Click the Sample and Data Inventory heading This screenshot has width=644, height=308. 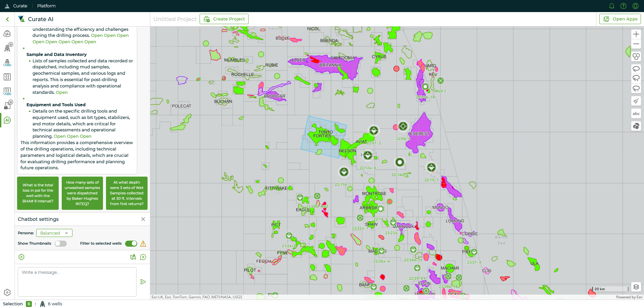[x=56, y=55]
